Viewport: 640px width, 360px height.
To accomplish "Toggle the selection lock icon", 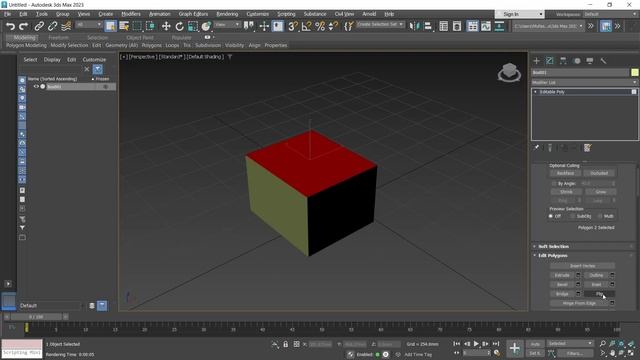I will (285, 344).
